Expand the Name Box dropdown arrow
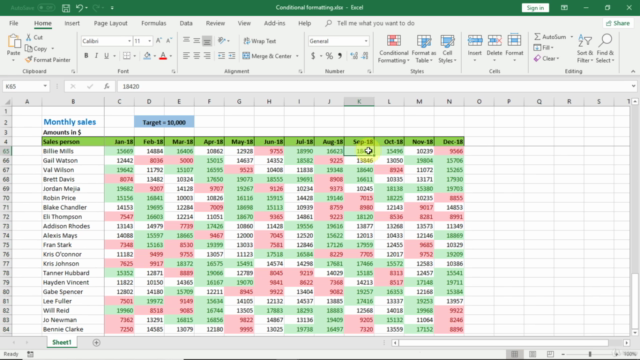 point(45,86)
